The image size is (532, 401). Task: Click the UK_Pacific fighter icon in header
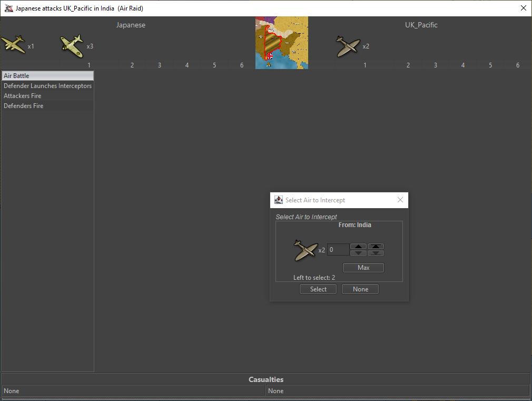point(348,46)
